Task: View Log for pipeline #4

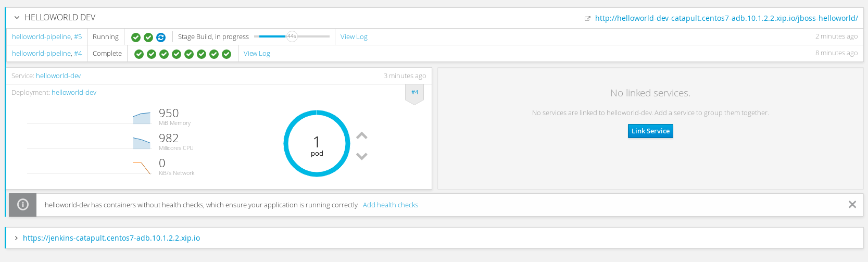Action: 257,54
